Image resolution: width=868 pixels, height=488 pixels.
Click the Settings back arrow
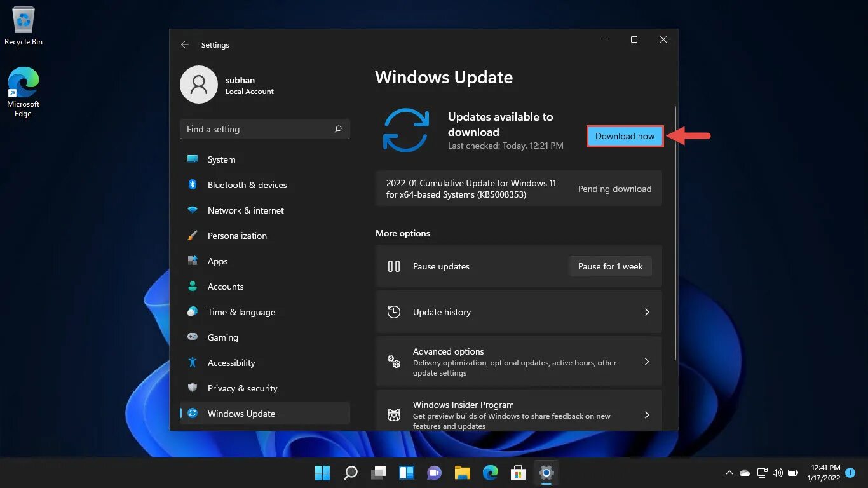(x=184, y=45)
